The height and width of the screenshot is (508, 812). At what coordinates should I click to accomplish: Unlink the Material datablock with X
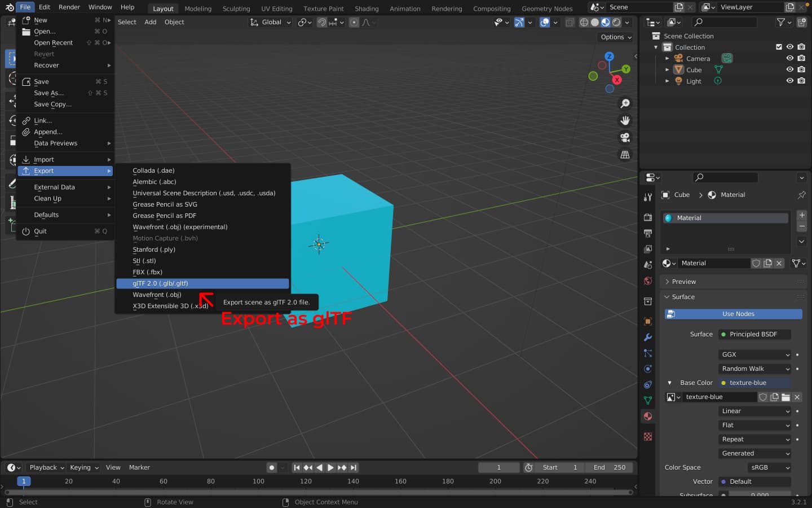coord(779,263)
